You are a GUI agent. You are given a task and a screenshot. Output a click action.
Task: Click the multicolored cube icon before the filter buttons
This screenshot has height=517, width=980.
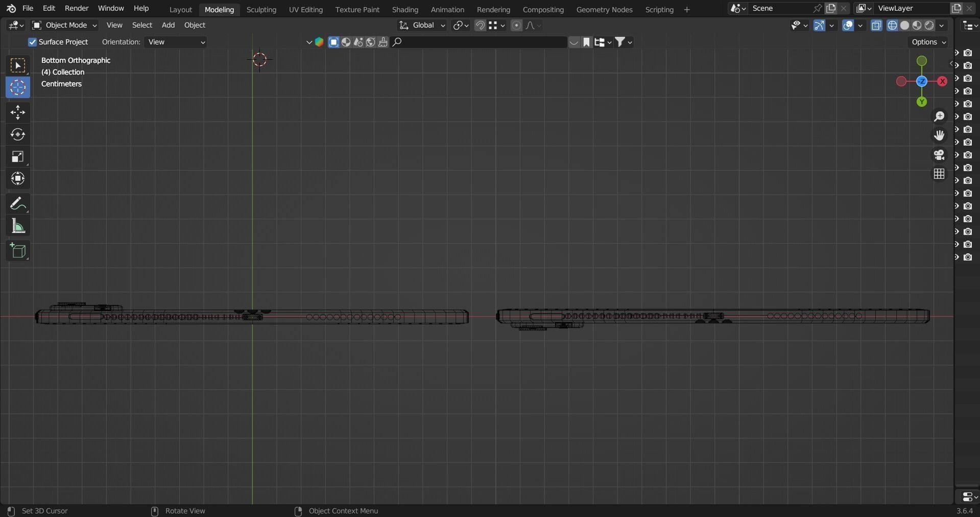319,42
